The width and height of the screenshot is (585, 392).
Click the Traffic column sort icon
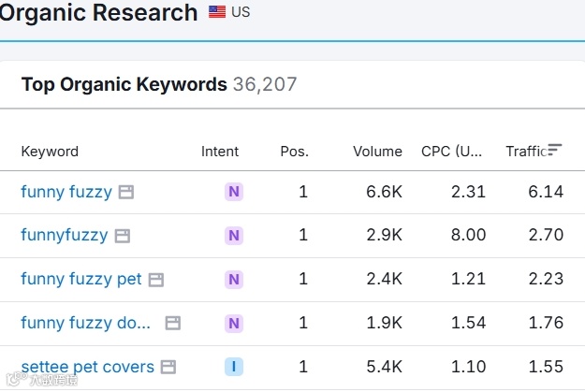click(555, 150)
